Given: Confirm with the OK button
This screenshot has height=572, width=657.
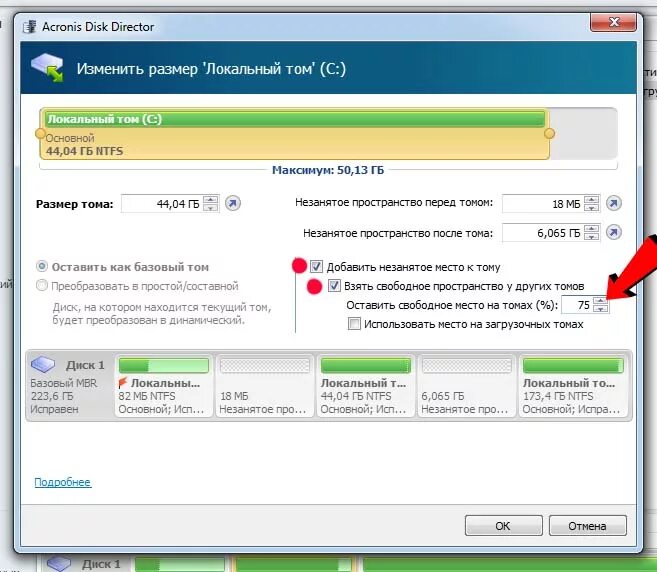Looking at the screenshot, I should (503, 525).
